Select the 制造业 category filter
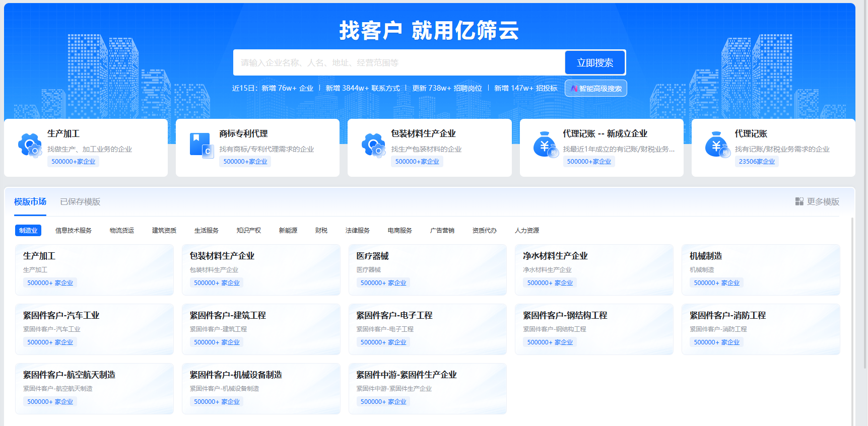This screenshot has height=426, width=868. pyautogui.click(x=28, y=230)
